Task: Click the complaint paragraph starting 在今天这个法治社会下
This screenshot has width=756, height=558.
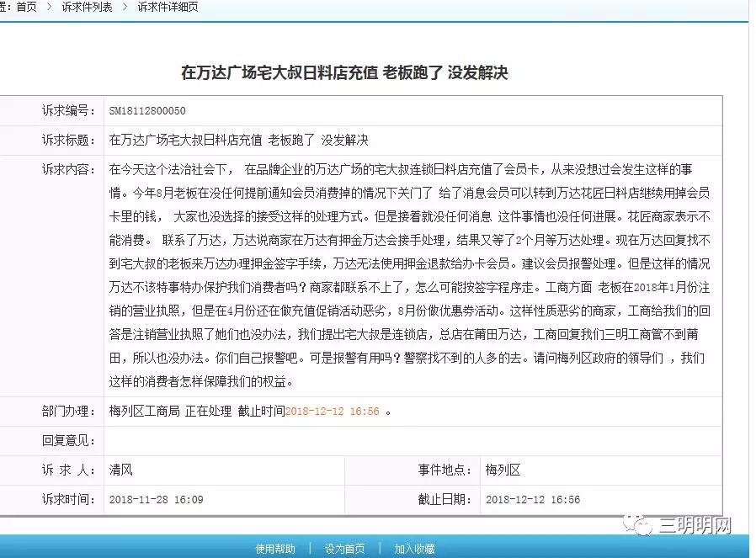Action: tap(410, 275)
